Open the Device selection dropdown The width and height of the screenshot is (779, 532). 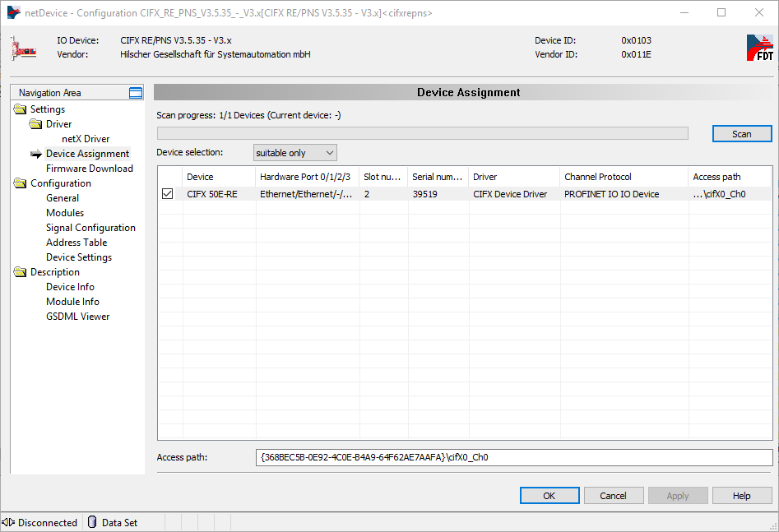pos(294,153)
